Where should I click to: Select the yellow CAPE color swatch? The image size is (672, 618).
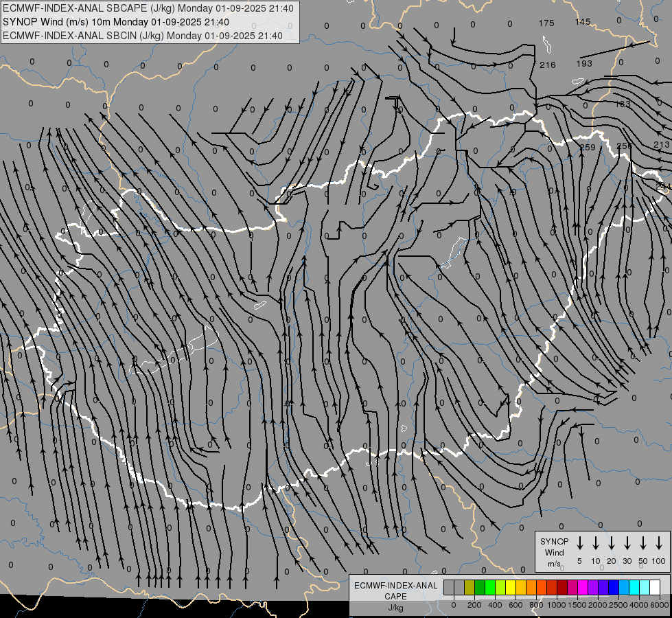511,587
